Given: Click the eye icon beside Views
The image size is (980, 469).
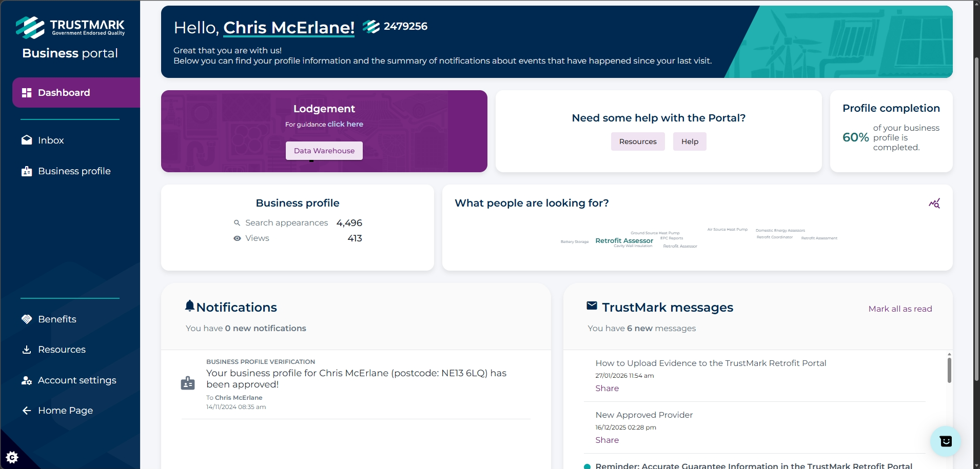Looking at the screenshot, I should [x=237, y=238].
